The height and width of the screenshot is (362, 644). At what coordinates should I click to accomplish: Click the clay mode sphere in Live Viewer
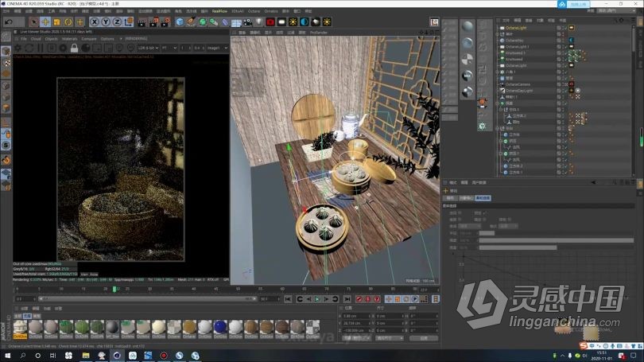coord(85,48)
